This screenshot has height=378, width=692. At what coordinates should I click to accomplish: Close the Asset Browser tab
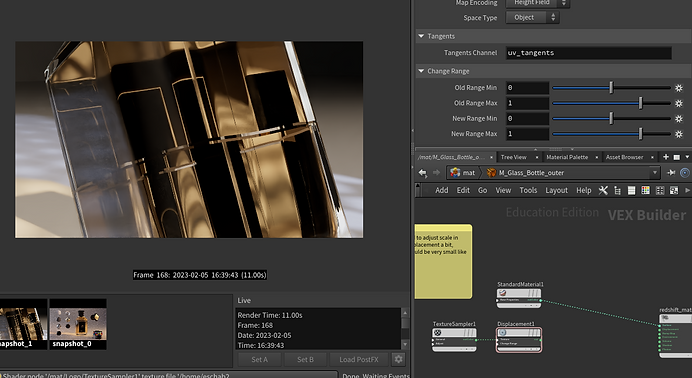coord(653,157)
